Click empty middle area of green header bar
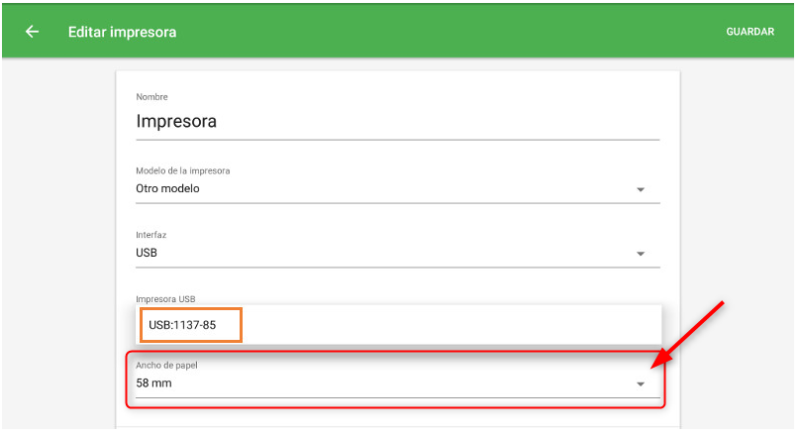 coord(450,32)
